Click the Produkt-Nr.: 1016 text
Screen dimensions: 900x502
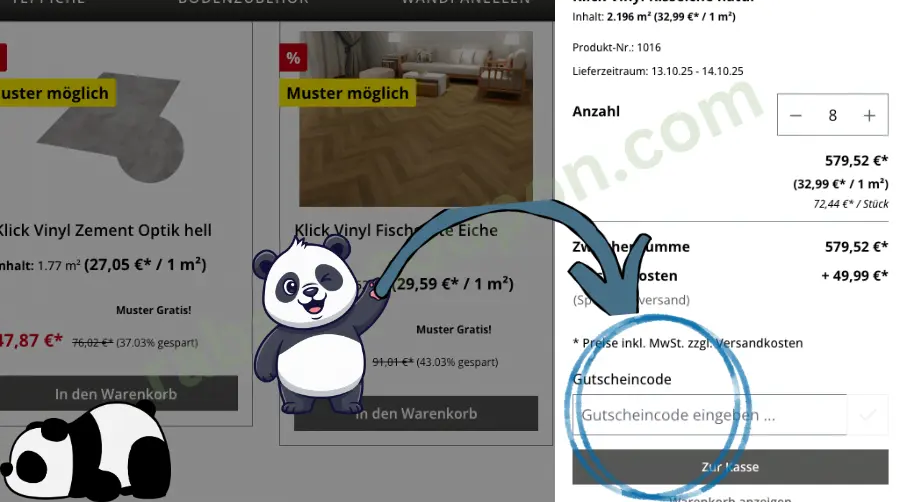pyautogui.click(x=616, y=47)
